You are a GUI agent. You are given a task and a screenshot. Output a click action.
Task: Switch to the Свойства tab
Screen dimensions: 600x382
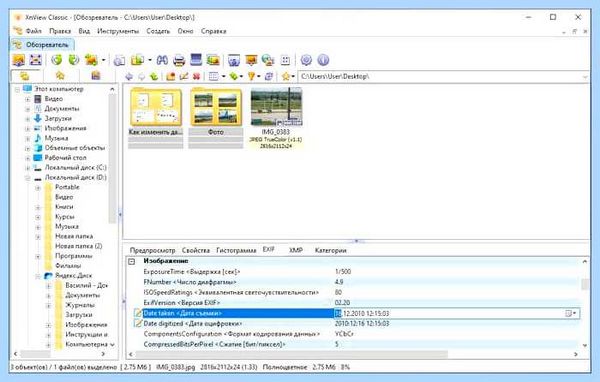click(x=196, y=250)
